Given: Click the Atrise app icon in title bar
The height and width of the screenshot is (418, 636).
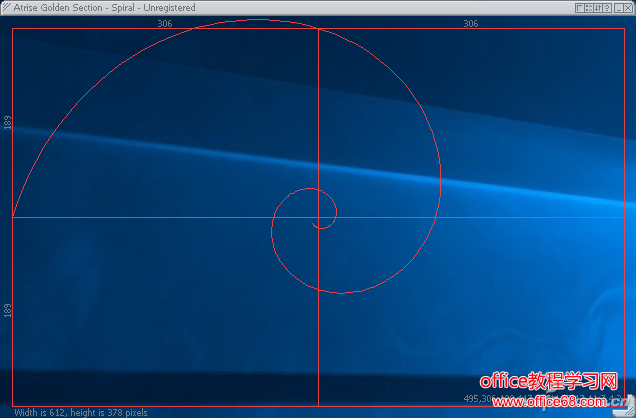Looking at the screenshot, I should click(x=6, y=7).
